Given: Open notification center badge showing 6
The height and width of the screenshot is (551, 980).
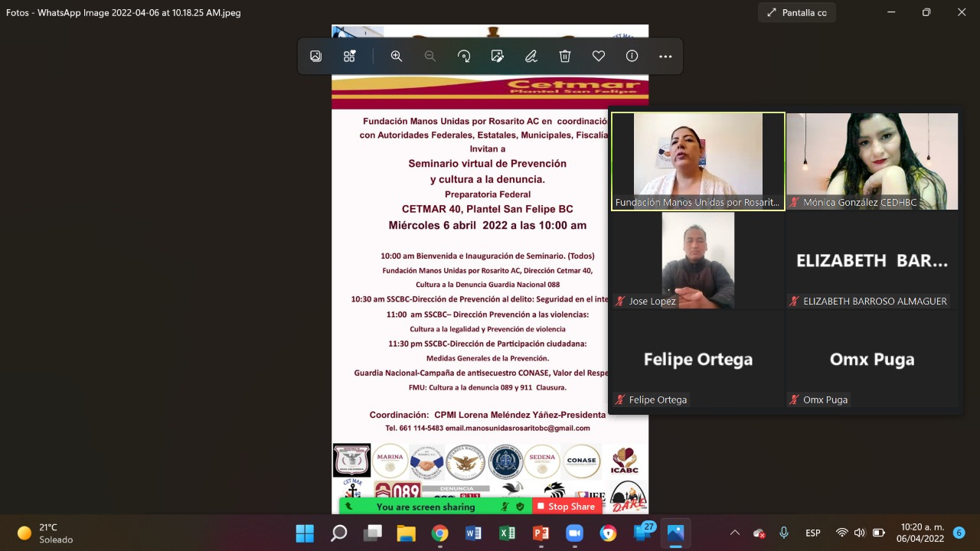Looking at the screenshot, I should pos(959,533).
